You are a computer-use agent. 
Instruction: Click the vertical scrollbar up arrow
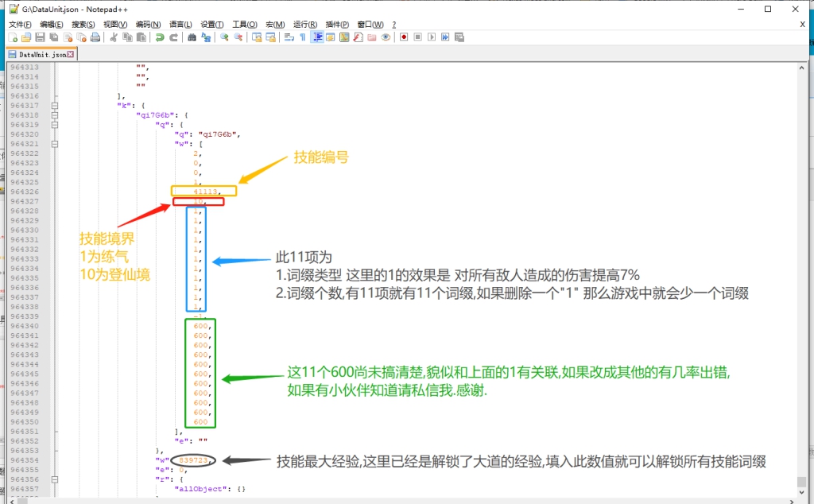pyautogui.click(x=801, y=68)
